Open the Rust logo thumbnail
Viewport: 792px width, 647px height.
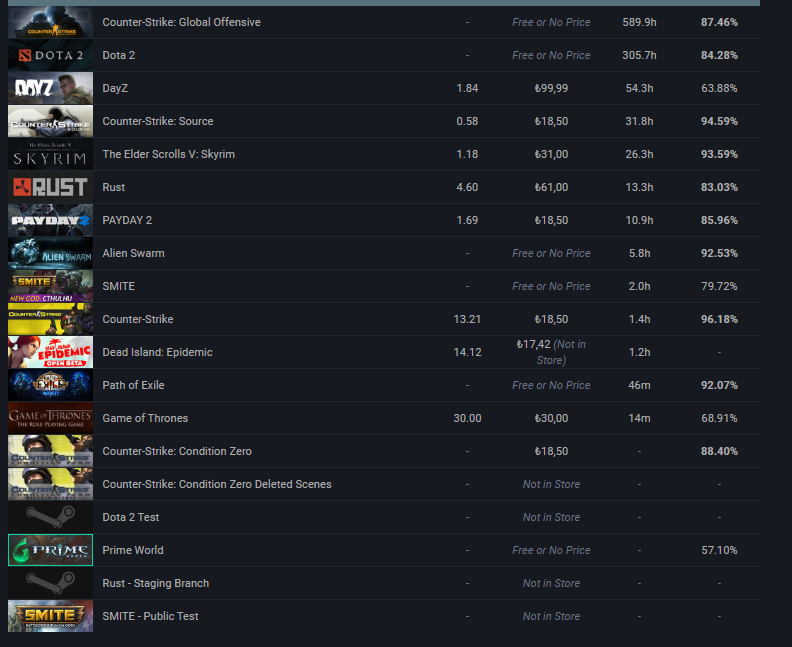coord(51,187)
